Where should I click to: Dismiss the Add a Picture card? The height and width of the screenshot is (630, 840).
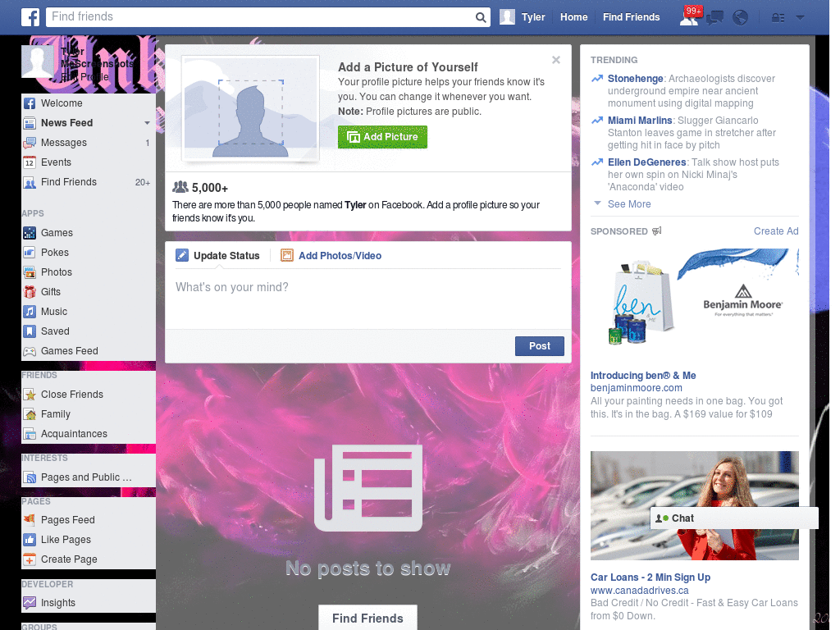[556, 60]
